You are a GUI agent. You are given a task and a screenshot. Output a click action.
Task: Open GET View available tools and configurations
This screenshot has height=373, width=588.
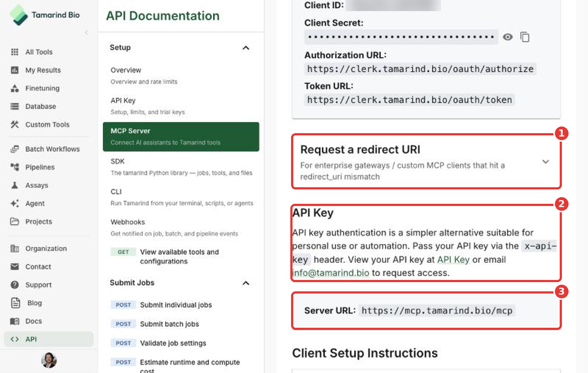181,256
